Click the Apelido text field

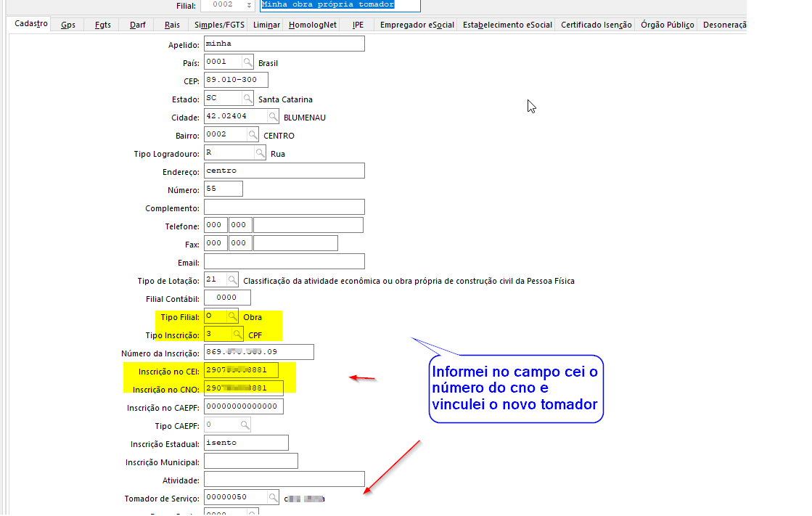pos(284,44)
